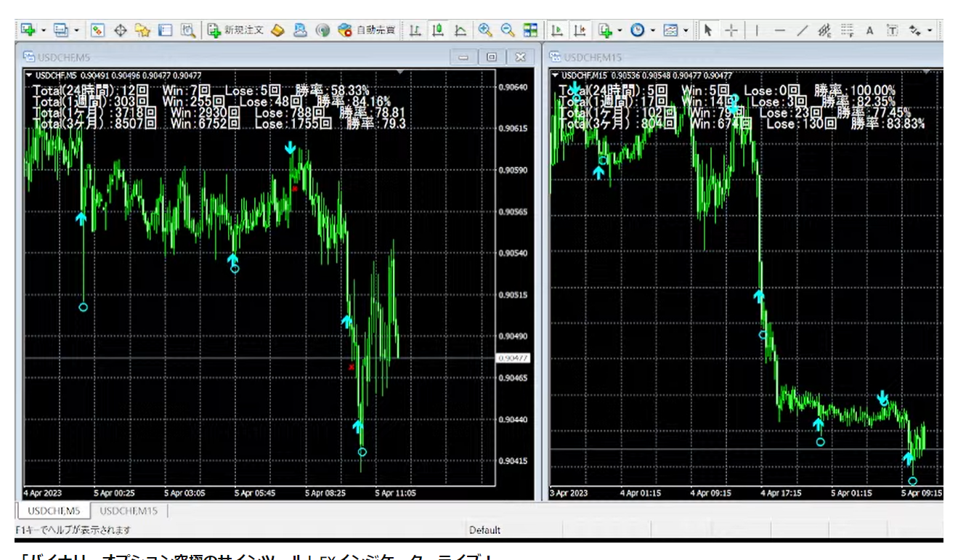Viewport: 958px width, 560px height.
Task: Open the Terminal panel icon
Action: [165, 31]
